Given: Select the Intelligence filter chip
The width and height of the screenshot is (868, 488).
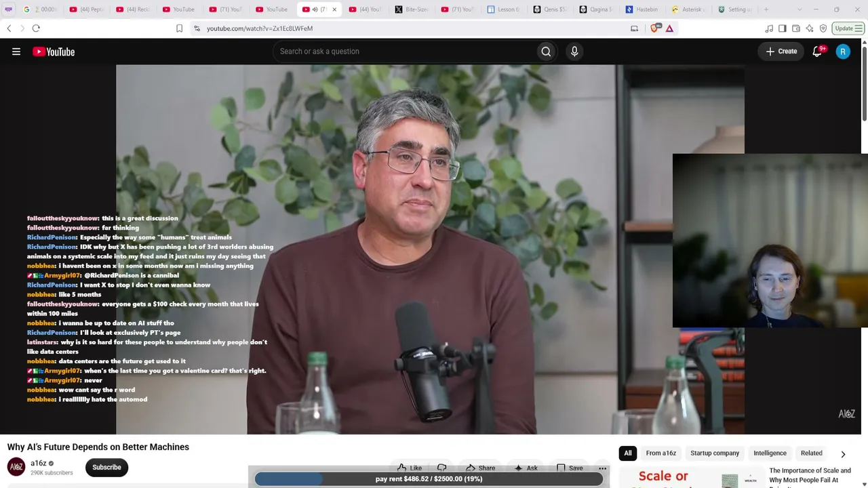Looking at the screenshot, I should [x=770, y=453].
